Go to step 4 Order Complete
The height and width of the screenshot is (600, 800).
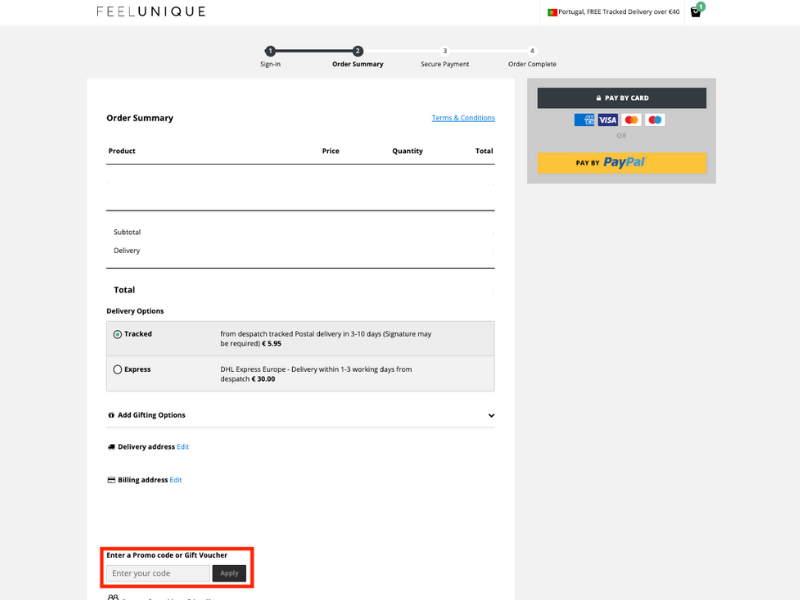click(x=532, y=51)
